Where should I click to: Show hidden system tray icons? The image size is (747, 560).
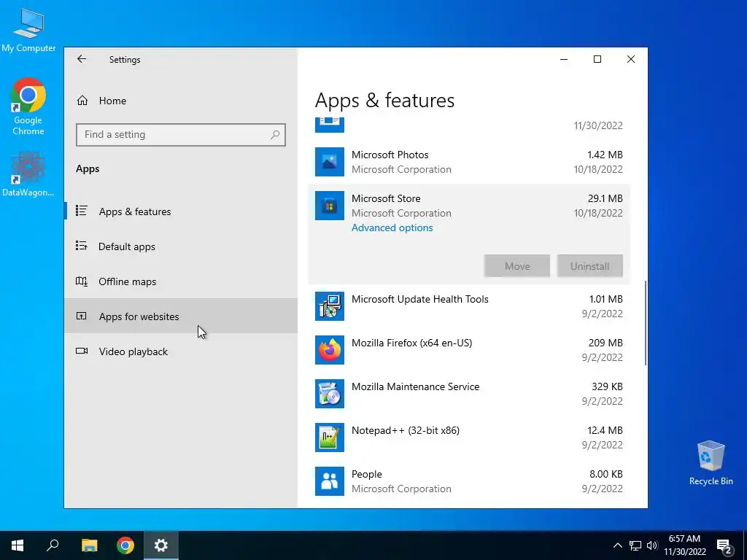point(617,545)
